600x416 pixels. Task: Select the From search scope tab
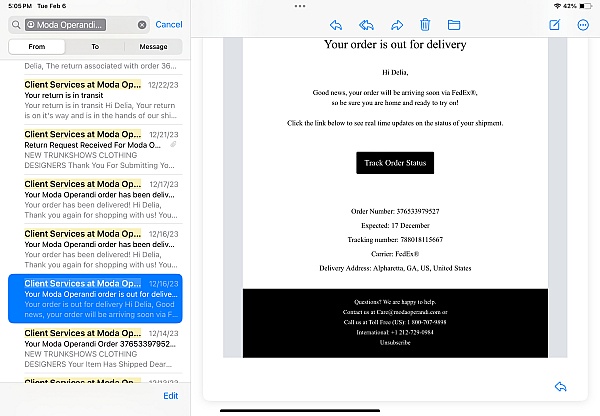(37, 46)
